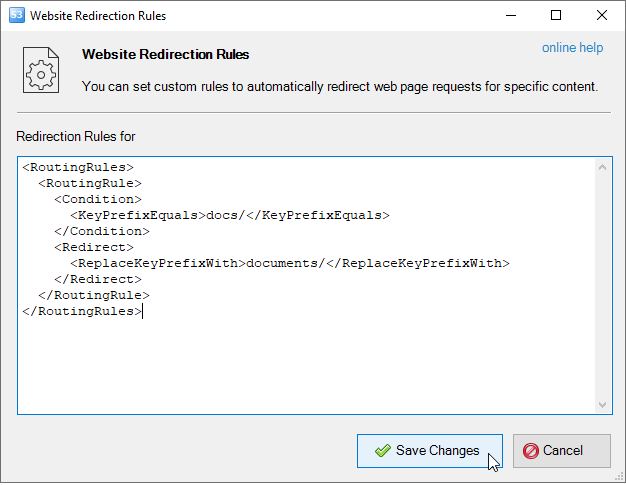This screenshot has width=626, height=485.
Task: Minimize the dialog window
Action: point(511,16)
